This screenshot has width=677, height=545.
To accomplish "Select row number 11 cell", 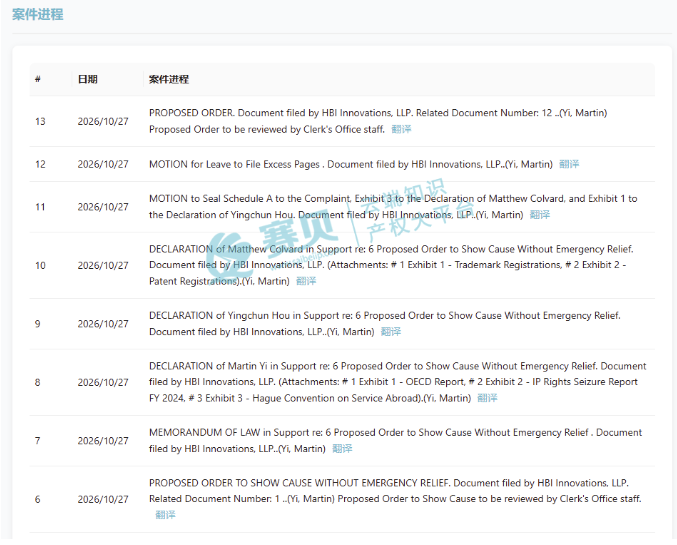I will point(40,207).
